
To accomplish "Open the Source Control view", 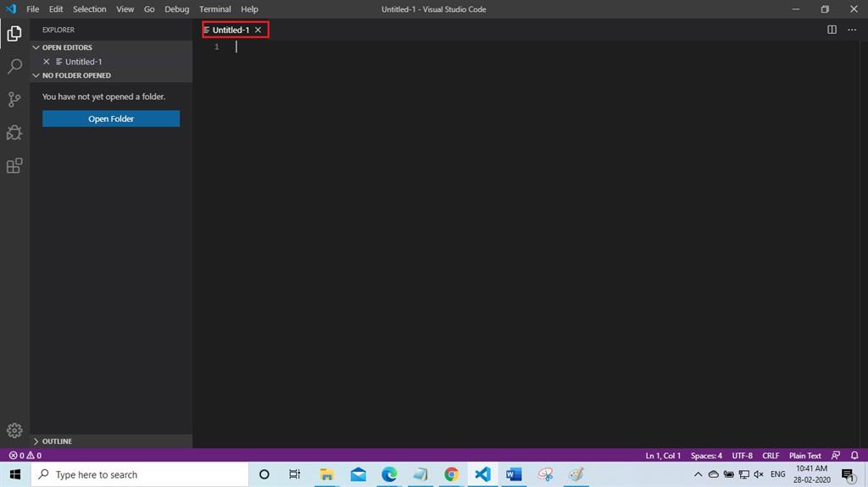I will [x=14, y=100].
